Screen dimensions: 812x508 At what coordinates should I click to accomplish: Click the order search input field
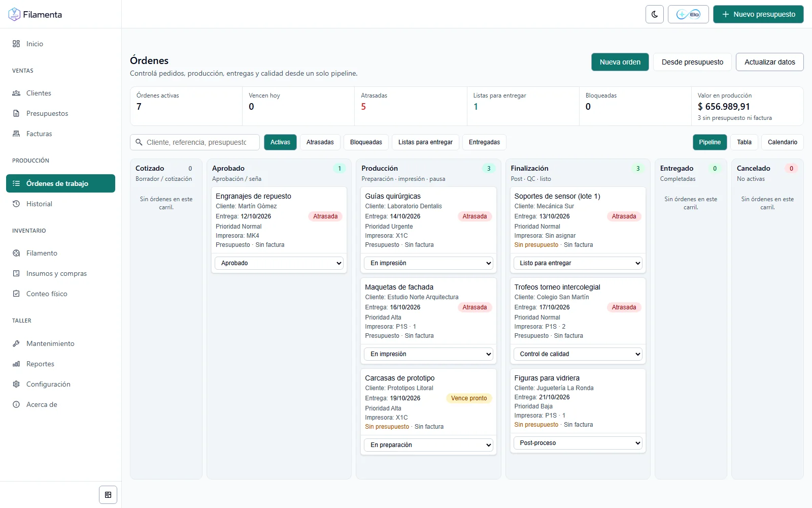coord(195,142)
